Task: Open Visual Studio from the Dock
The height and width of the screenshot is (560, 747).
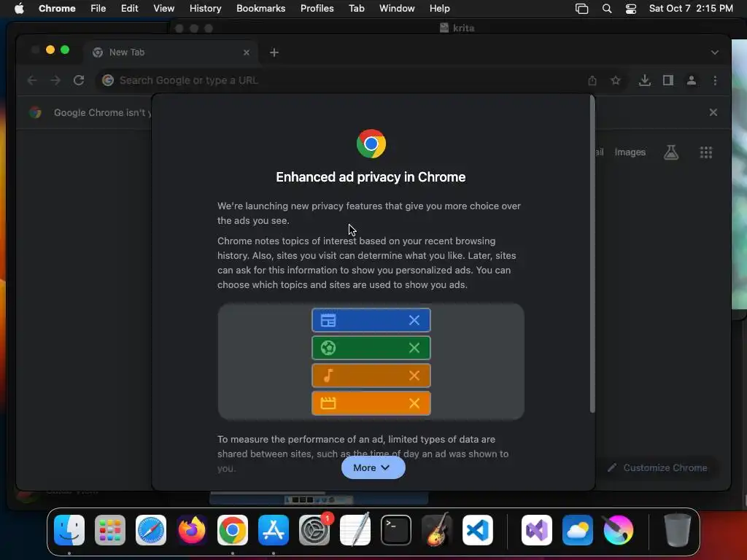Action: pos(537,530)
